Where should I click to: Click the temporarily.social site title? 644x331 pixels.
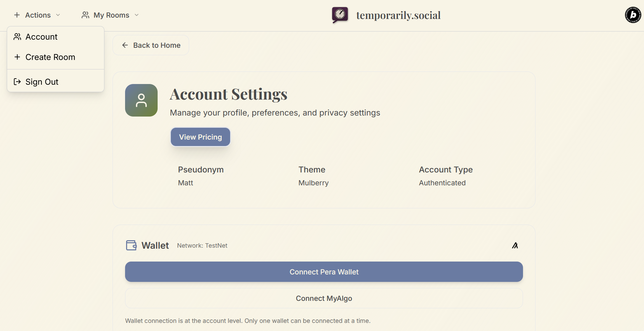(398, 15)
